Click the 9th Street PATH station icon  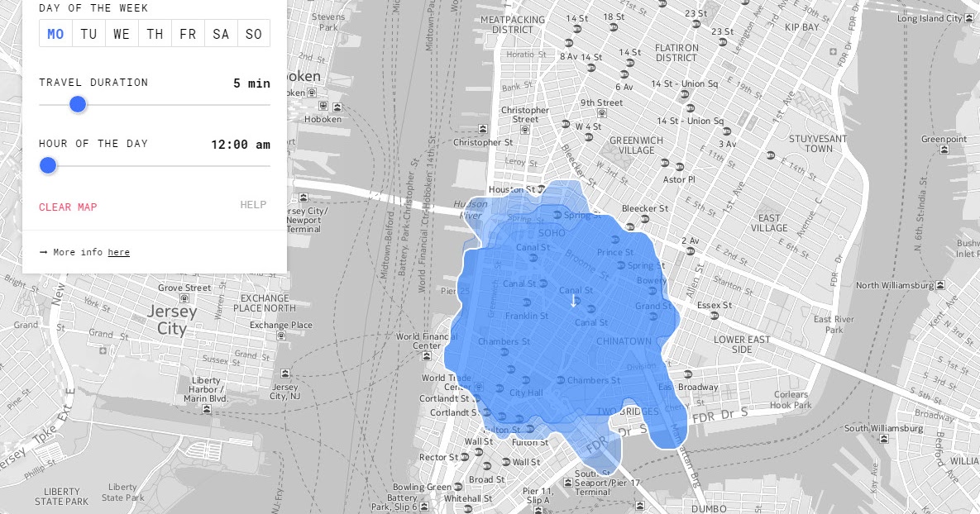[601, 114]
